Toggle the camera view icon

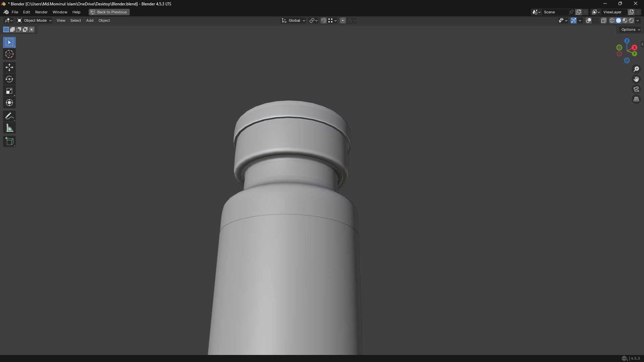[x=636, y=89]
